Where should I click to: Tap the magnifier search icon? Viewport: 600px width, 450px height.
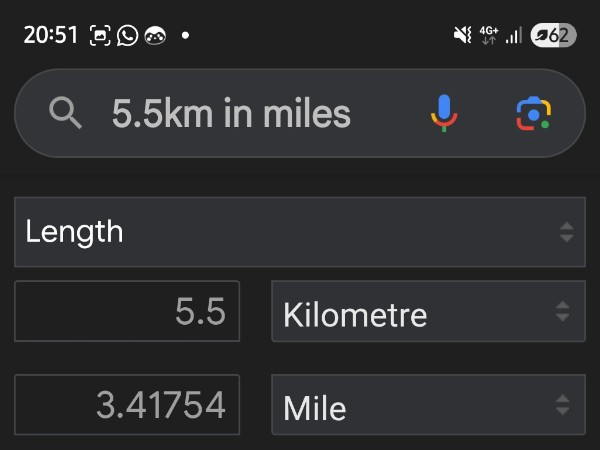66,114
